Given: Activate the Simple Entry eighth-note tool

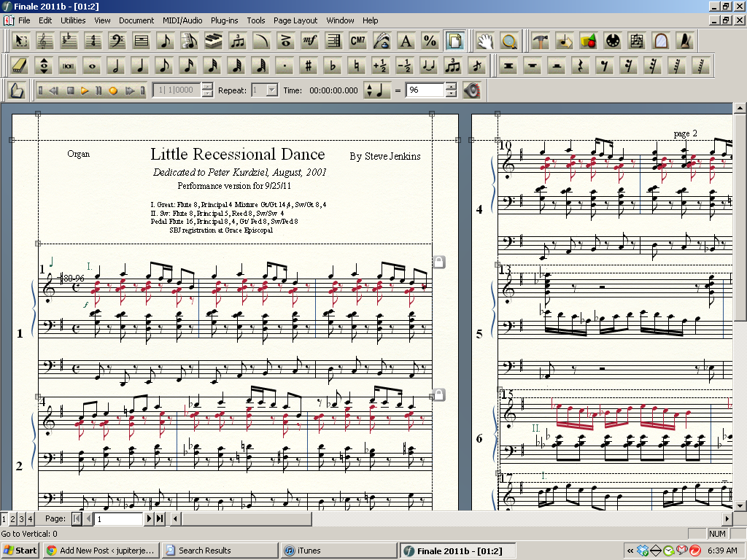Looking at the screenshot, I should tap(166, 42).
